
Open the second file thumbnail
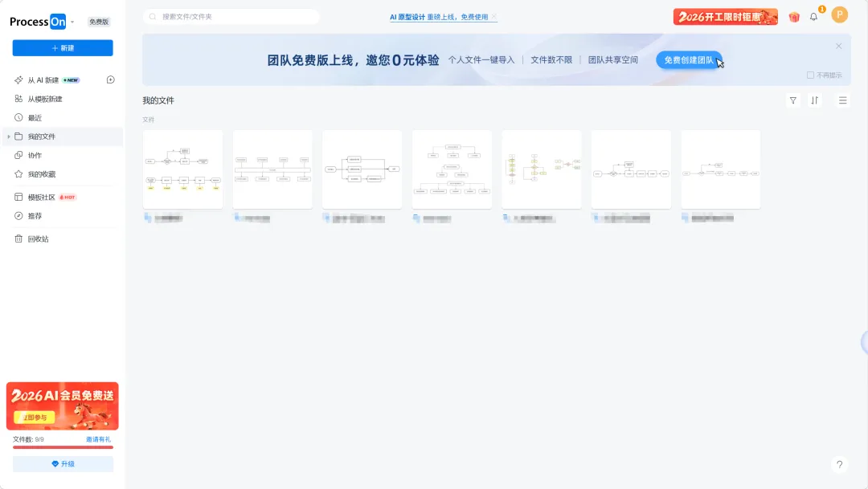tap(272, 169)
